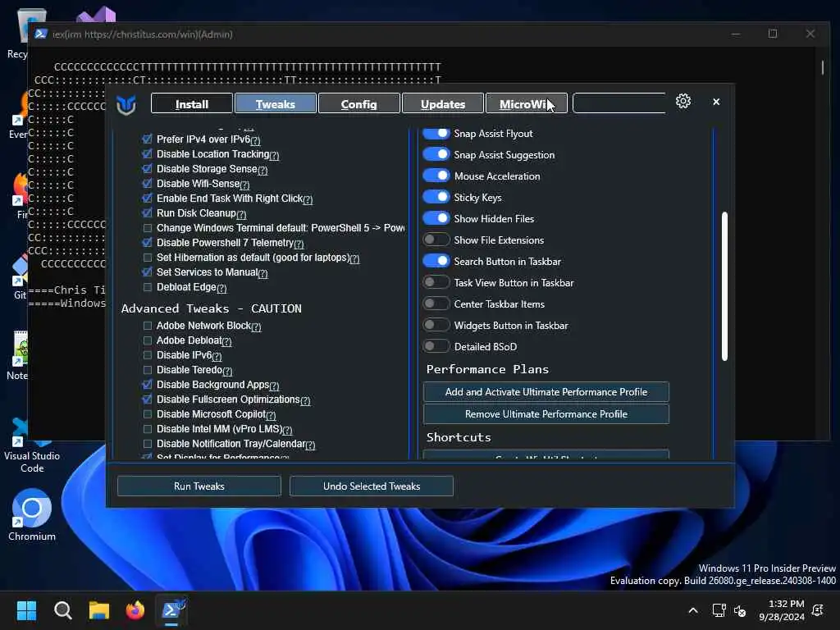Open the Updates tab

[442, 104]
